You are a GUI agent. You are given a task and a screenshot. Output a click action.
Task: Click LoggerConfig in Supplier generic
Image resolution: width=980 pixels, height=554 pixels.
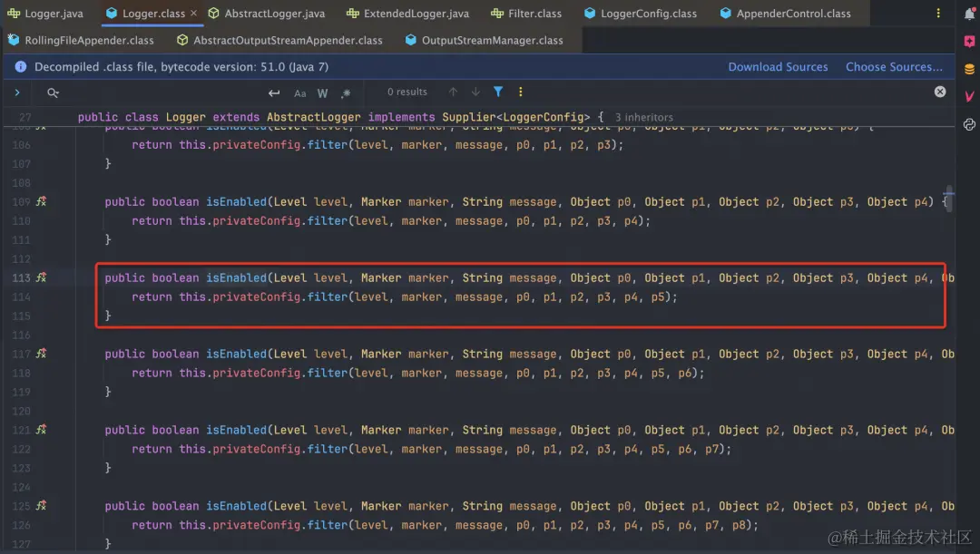click(x=544, y=117)
